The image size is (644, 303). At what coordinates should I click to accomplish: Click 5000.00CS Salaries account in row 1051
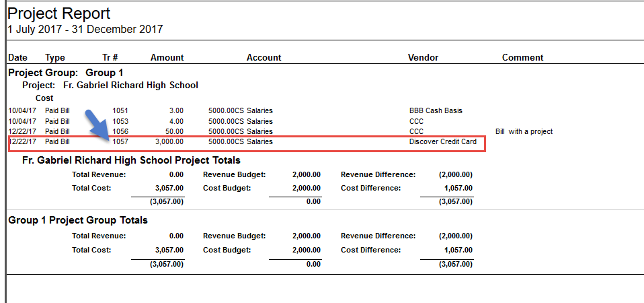(241, 110)
